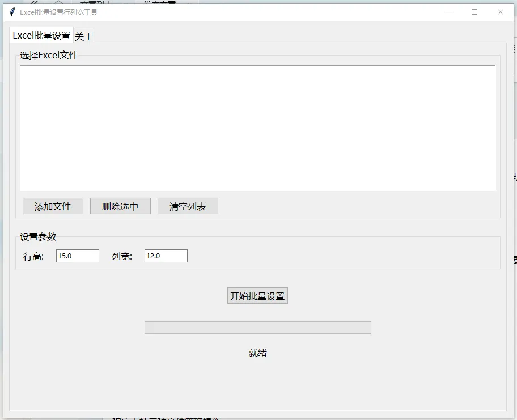Focus the 列宽 input field

[166, 256]
